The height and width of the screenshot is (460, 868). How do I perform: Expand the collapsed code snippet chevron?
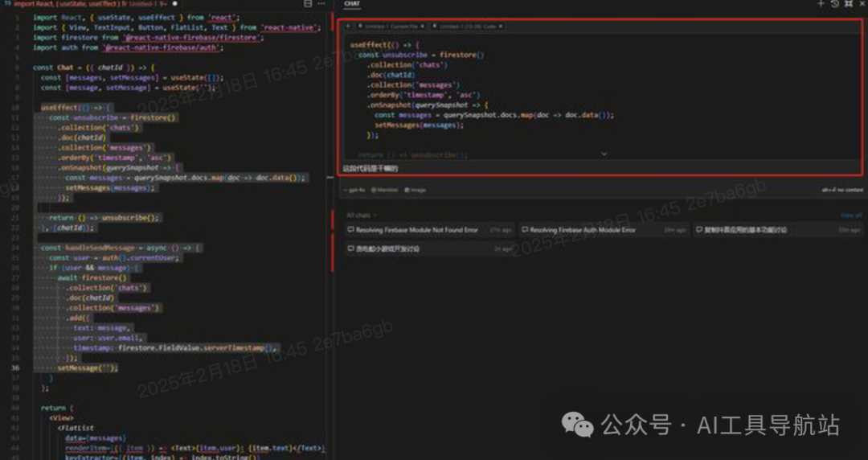(x=604, y=154)
